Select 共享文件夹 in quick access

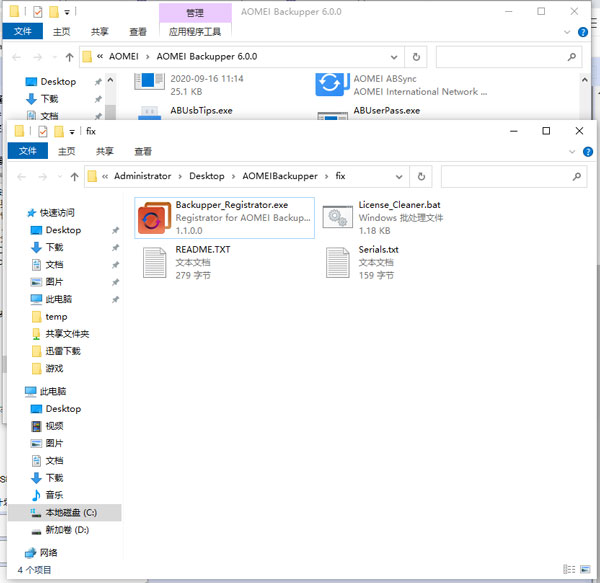(60, 334)
